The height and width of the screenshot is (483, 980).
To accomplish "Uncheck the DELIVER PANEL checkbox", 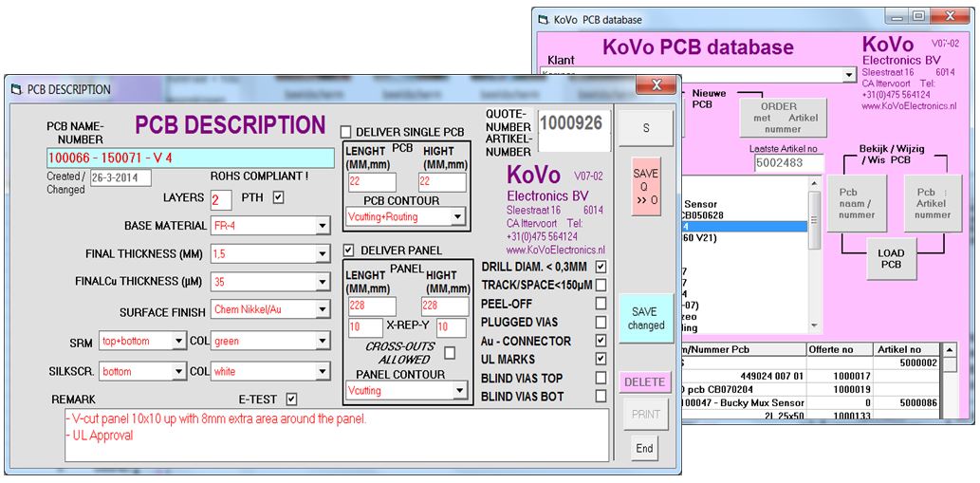I will point(348,250).
